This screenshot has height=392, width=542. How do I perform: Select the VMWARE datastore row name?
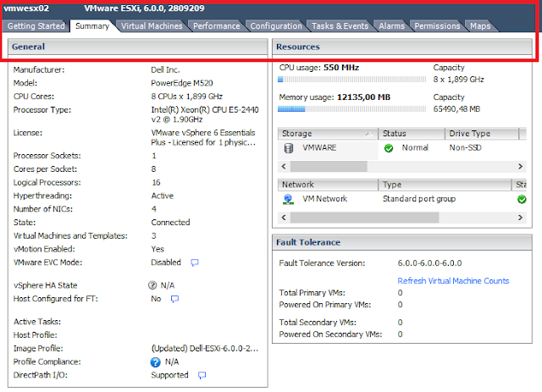point(319,147)
